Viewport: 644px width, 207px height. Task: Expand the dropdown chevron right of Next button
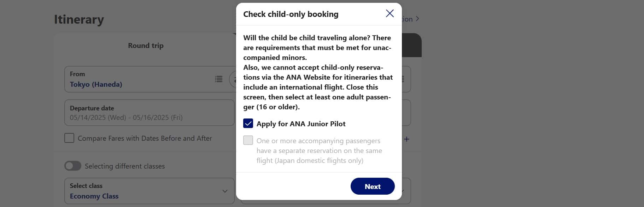click(404, 191)
